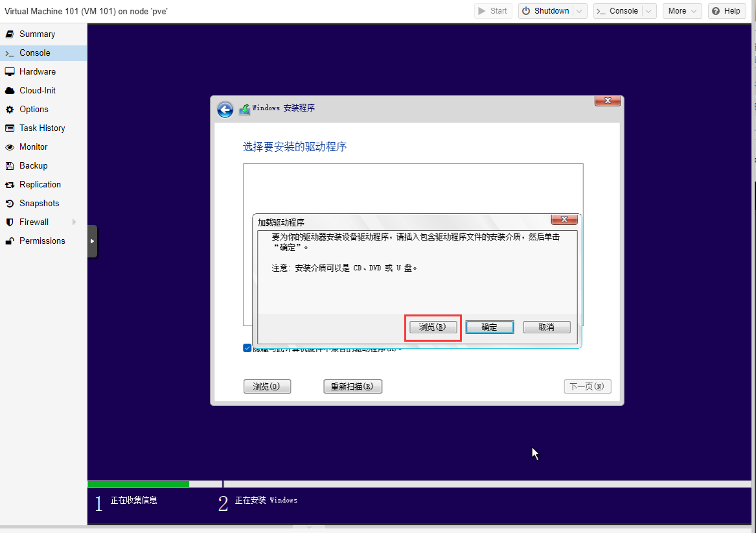Click the Summary notebook icon in sidebar
This screenshot has height=533, width=756.
[x=10, y=34]
